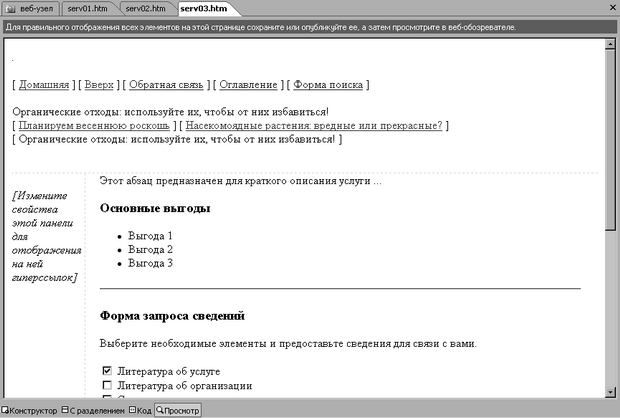
Task: Open the Планируем весеннюю роскошь link
Action: pos(95,126)
